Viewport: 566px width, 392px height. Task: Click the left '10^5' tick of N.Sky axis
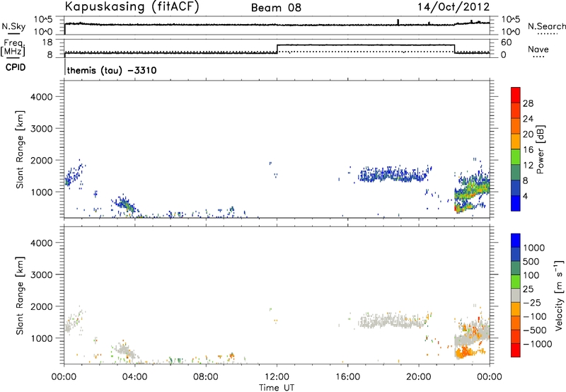[x=43, y=20]
